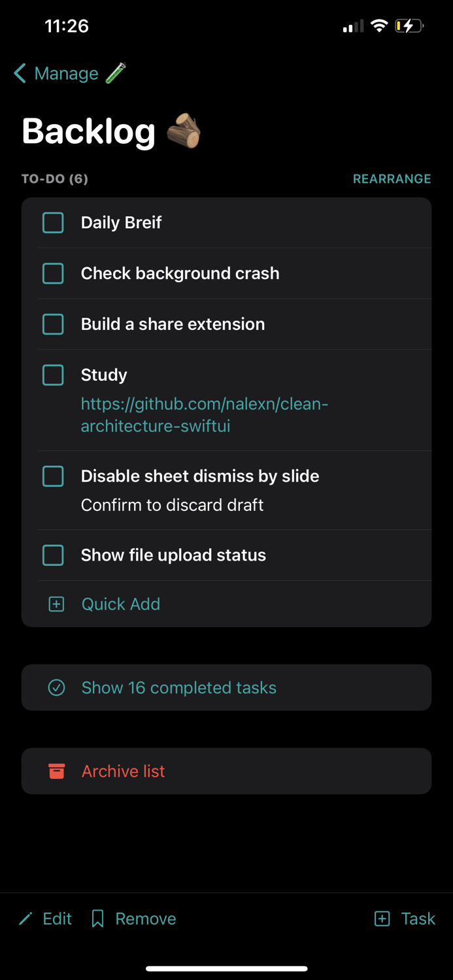The width and height of the screenshot is (453, 980).
Task: Click the back chevron next to Manage
Action: click(x=19, y=73)
